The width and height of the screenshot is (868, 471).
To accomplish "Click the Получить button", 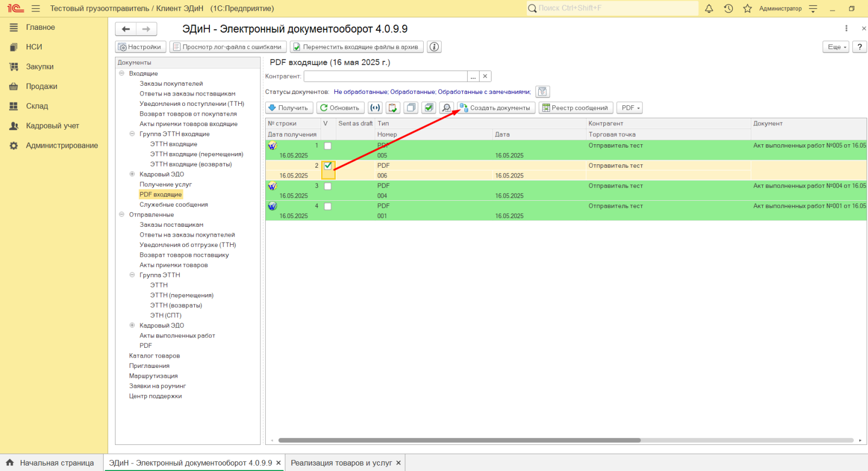I will coord(289,107).
